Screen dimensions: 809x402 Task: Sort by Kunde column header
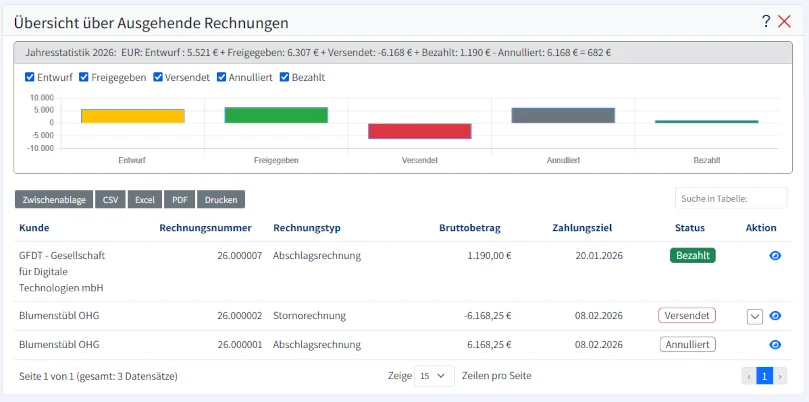click(x=34, y=228)
